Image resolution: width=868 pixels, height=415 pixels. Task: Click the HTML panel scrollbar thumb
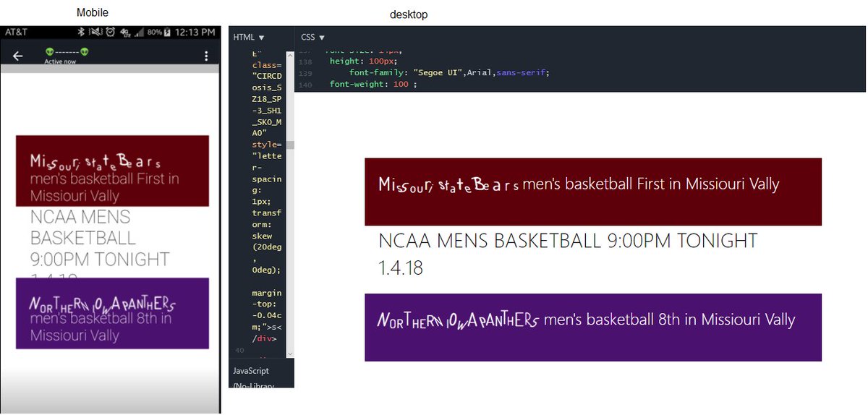tap(290, 145)
